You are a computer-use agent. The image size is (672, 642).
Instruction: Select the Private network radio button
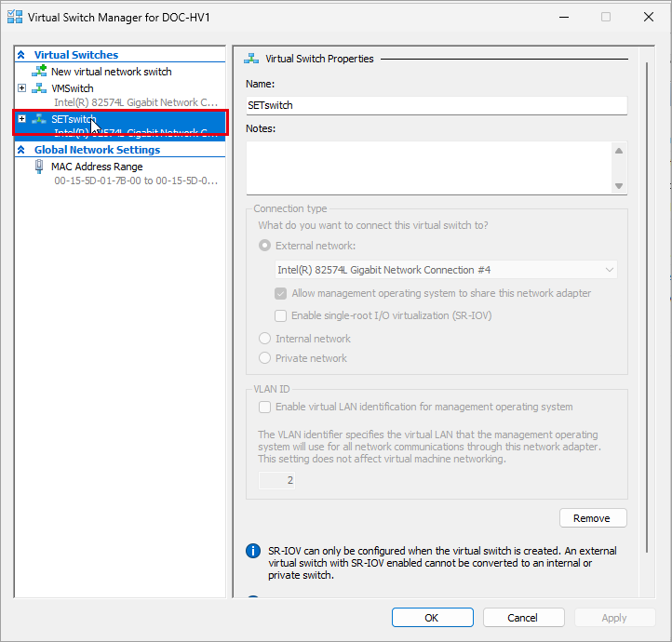point(265,357)
